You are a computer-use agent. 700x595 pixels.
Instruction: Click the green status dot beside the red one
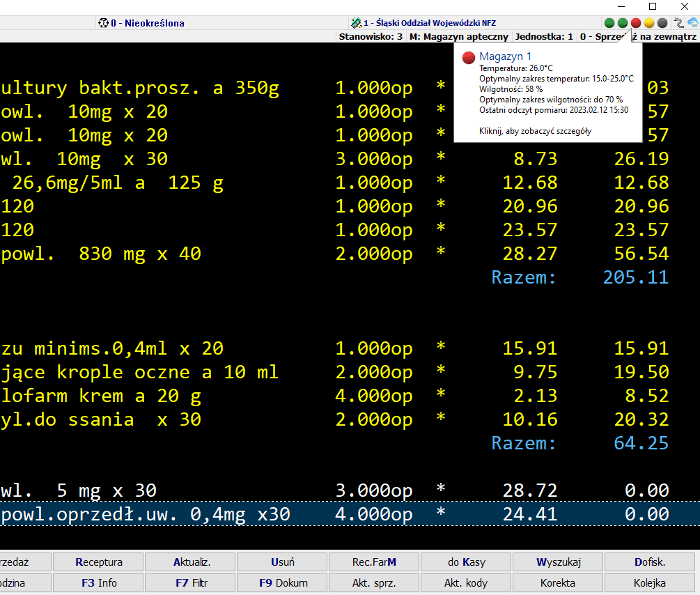tap(623, 23)
